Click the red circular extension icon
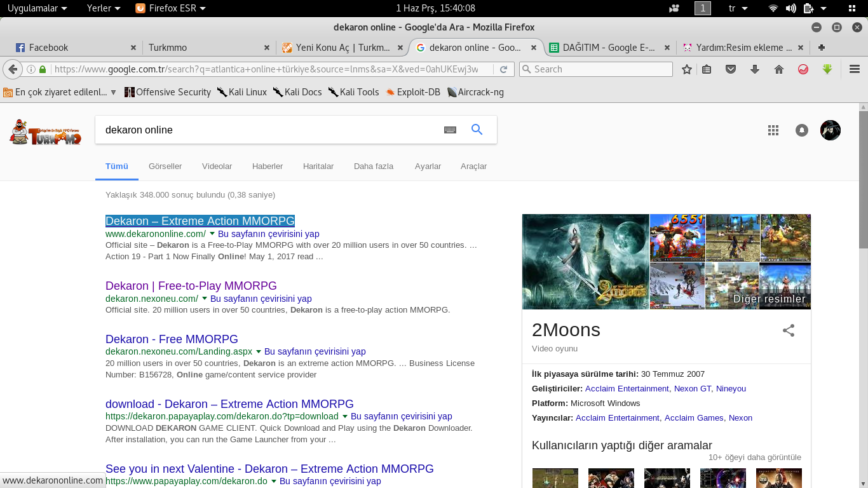The image size is (868, 488). click(x=803, y=69)
